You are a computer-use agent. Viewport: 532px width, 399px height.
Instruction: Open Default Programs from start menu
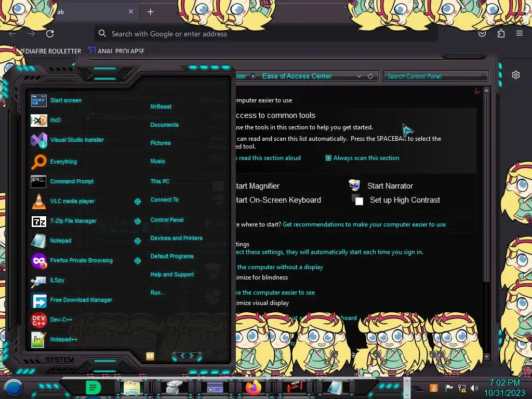point(171,256)
